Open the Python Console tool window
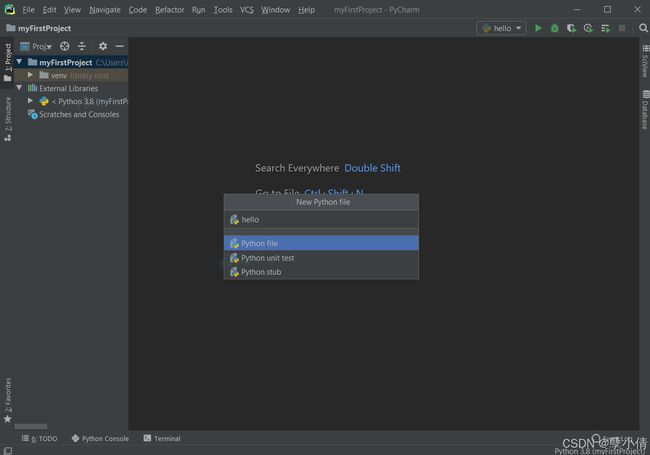Viewport: 650px width, 455px height. [100, 438]
